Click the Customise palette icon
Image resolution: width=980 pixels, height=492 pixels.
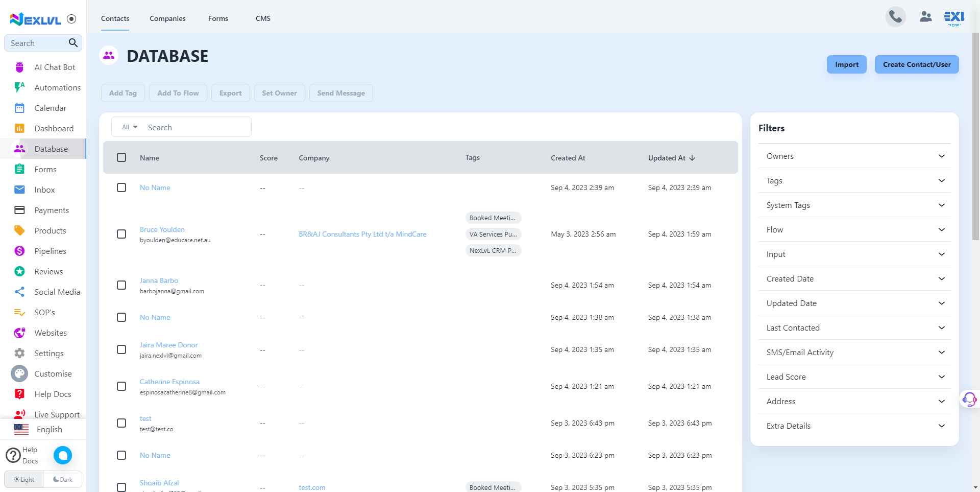tap(19, 373)
